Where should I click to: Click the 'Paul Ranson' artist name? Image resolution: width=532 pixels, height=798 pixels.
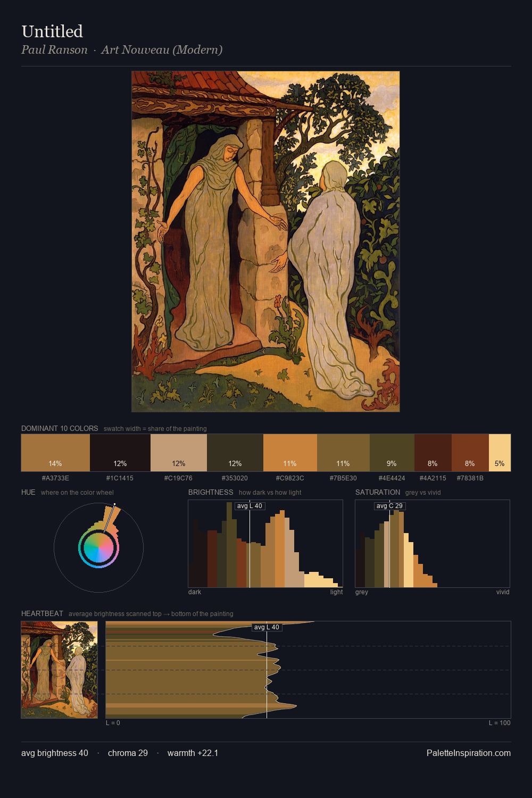(x=54, y=50)
